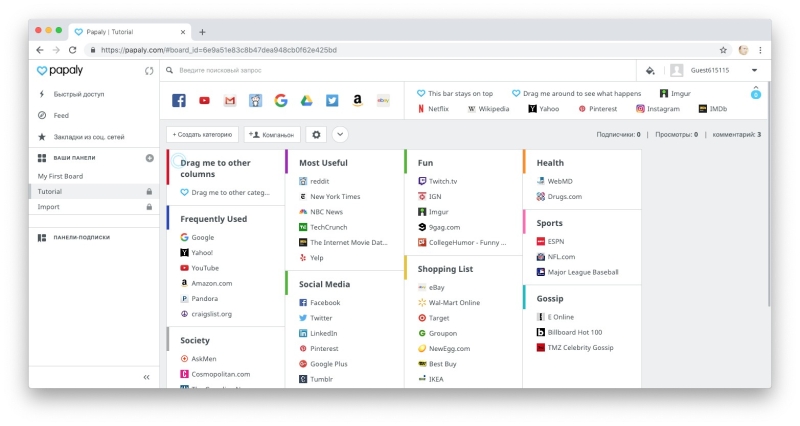The width and height of the screenshot is (800, 426).
Task: Open the paint bucket theme icon
Action: pos(650,70)
